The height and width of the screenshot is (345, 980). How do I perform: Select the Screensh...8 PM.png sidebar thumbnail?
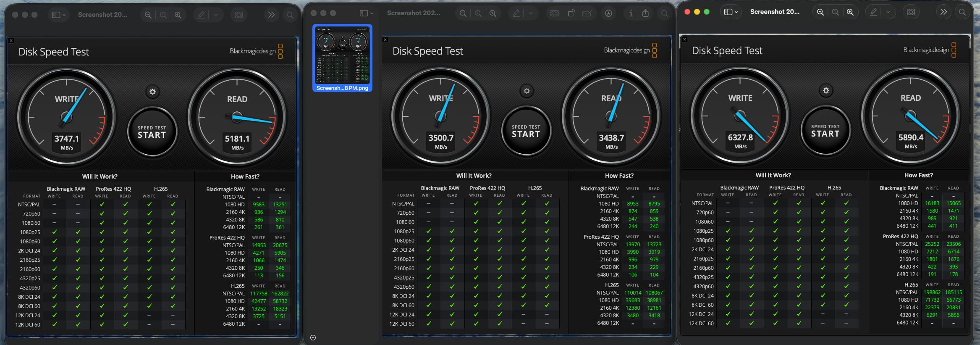coord(342,58)
